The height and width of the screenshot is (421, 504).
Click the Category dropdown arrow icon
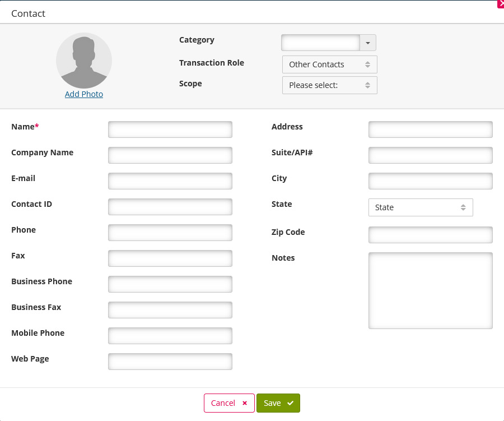(368, 43)
